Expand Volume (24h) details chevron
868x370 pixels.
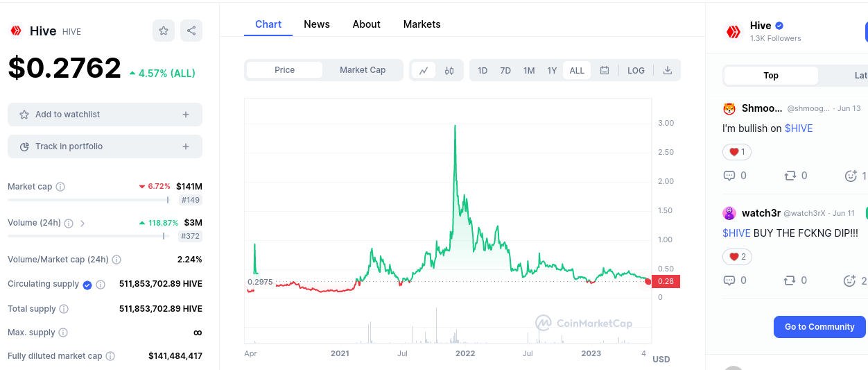[83, 224]
